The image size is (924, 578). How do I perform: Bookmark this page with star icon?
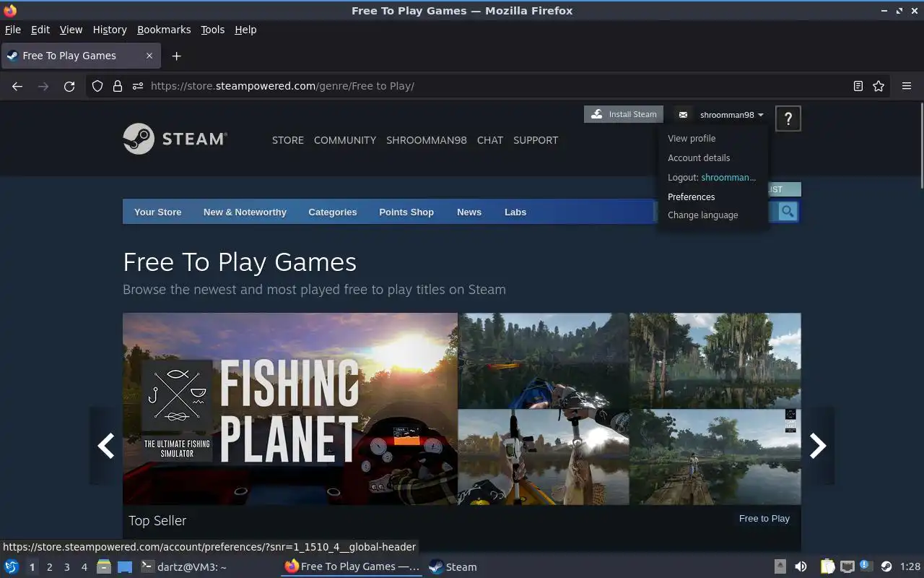point(879,86)
